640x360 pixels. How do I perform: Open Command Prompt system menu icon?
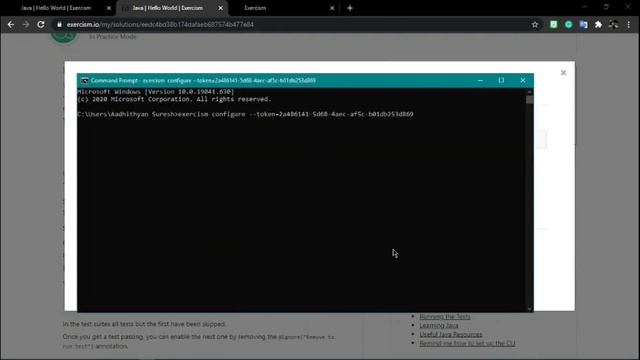click(x=84, y=80)
